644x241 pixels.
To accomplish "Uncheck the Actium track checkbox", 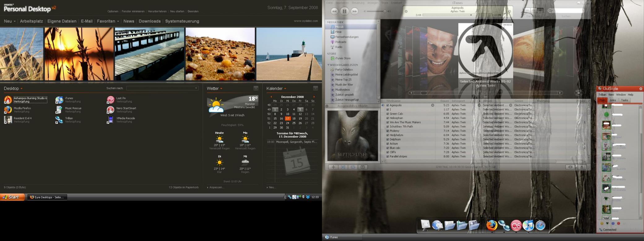I will click(x=387, y=144).
